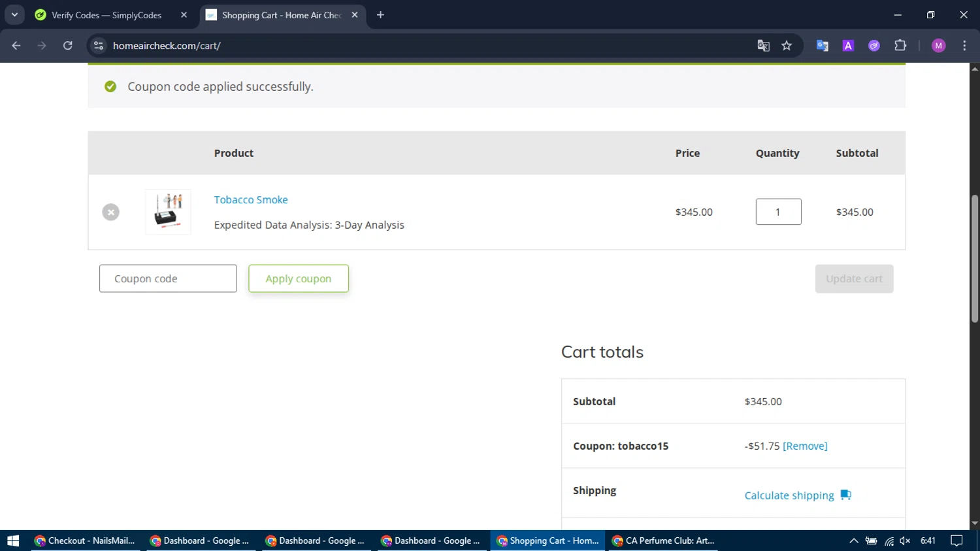The width and height of the screenshot is (980, 551).
Task: Remove the tobacco15 coupon
Action: click(x=805, y=446)
